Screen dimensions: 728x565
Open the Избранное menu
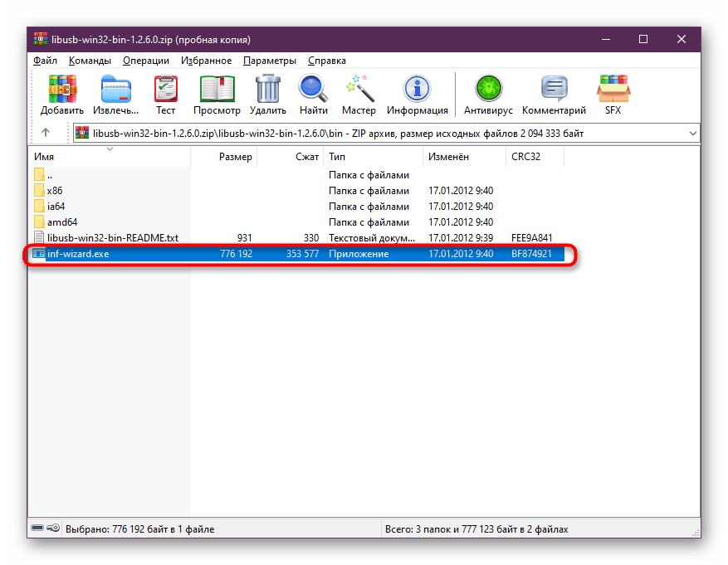[206, 61]
